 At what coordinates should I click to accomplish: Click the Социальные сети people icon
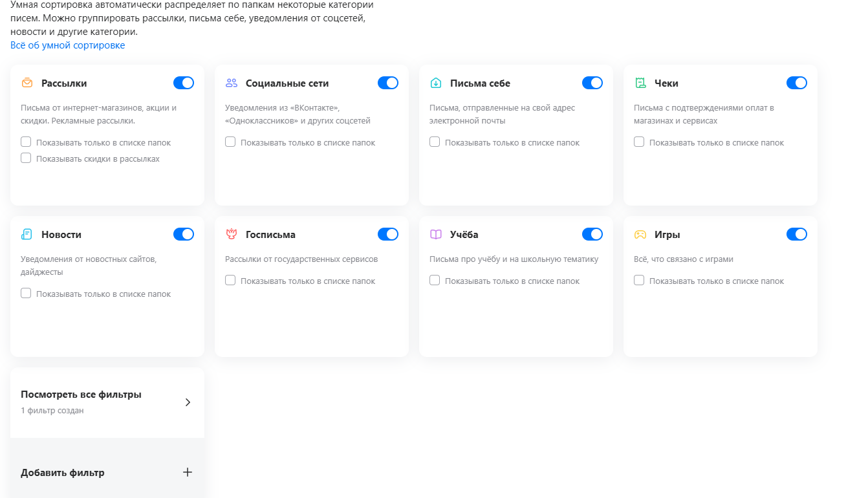[x=231, y=83]
